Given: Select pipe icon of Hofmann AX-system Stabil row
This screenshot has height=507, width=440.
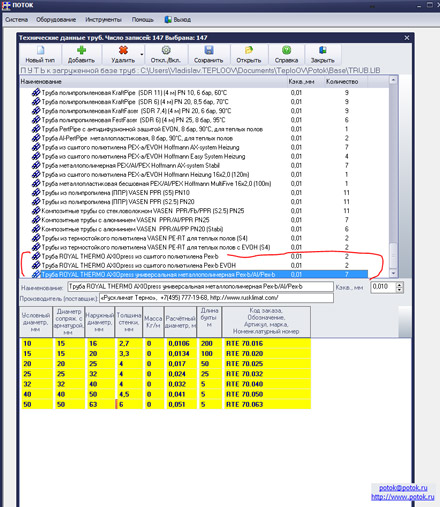Looking at the screenshot, I should pyautogui.click(x=36, y=165).
